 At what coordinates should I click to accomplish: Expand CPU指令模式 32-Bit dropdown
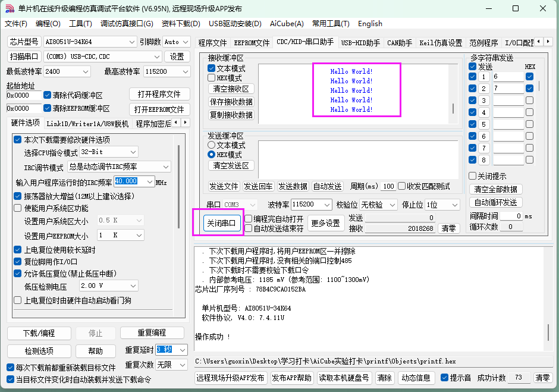[109, 152]
